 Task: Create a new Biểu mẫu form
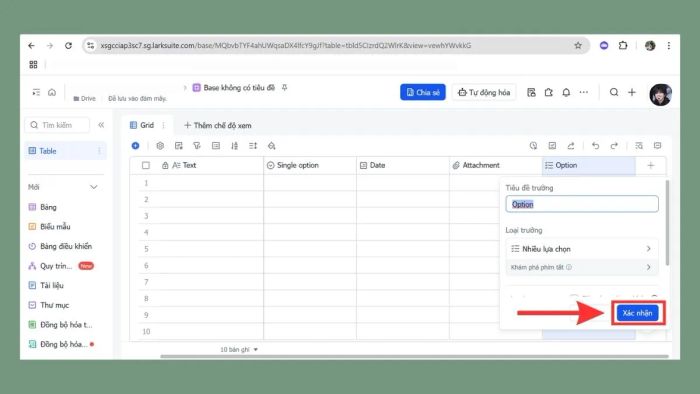coord(50,227)
